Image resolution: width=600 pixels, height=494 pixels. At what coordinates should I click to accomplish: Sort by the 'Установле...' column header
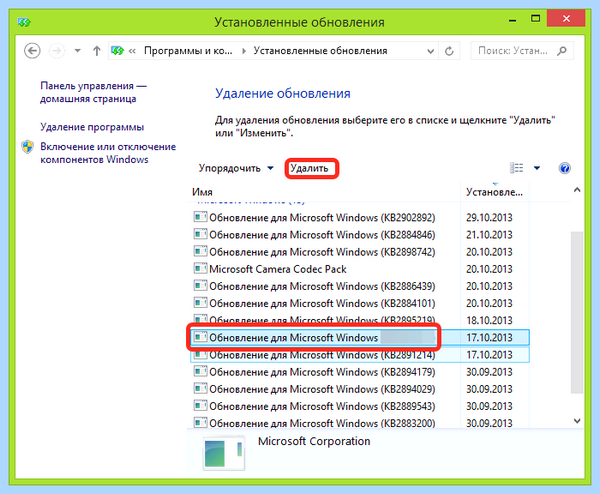point(494,192)
